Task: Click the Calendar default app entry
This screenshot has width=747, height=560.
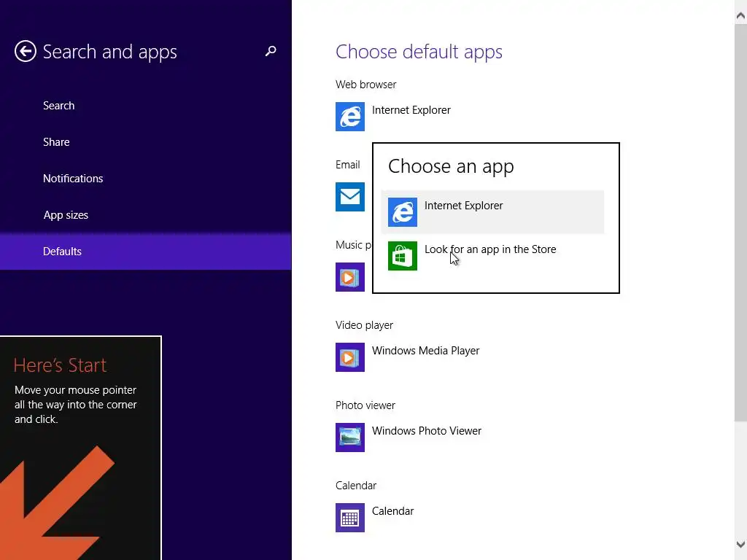Action: pyautogui.click(x=392, y=511)
